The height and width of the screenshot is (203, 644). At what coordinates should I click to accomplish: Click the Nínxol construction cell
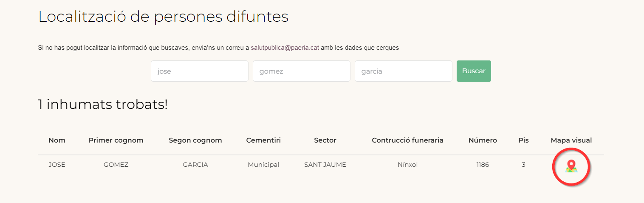tap(408, 165)
